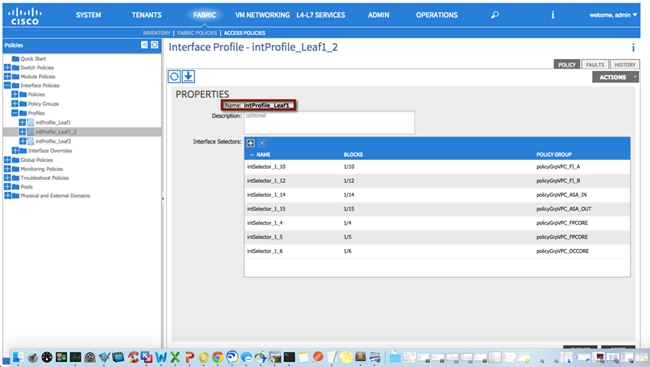The image size is (650, 367).
Task: Click policyGrpVPC_DCCORE policy group cell
Action: pyautogui.click(x=563, y=251)
